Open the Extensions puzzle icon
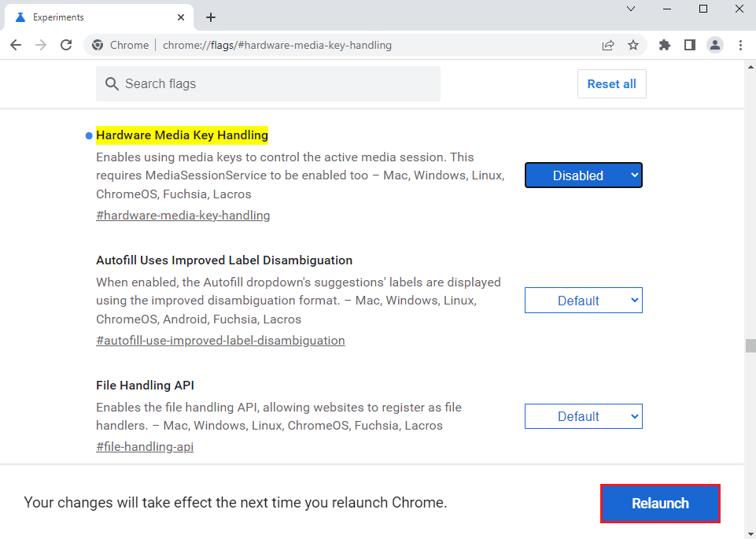 coord(665,45)
